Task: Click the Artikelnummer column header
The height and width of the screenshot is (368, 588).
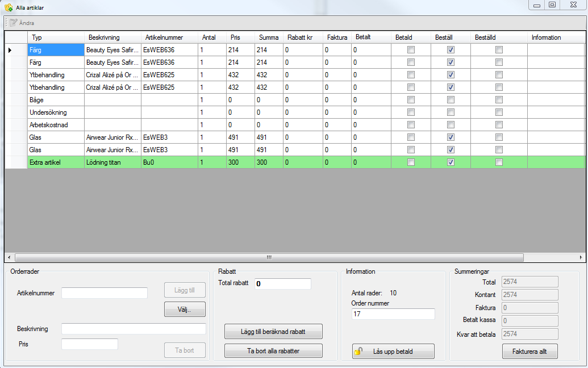Action: (169, 37)
